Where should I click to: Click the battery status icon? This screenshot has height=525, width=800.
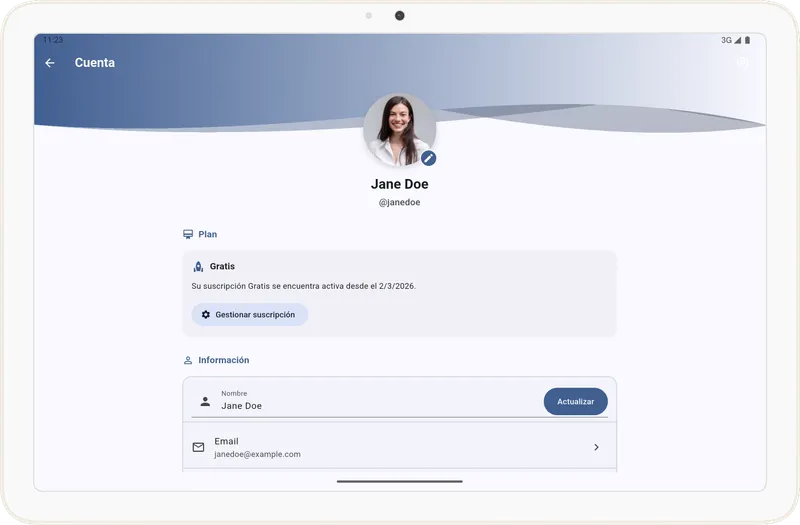pyautogui.click(x=747, y=40)
